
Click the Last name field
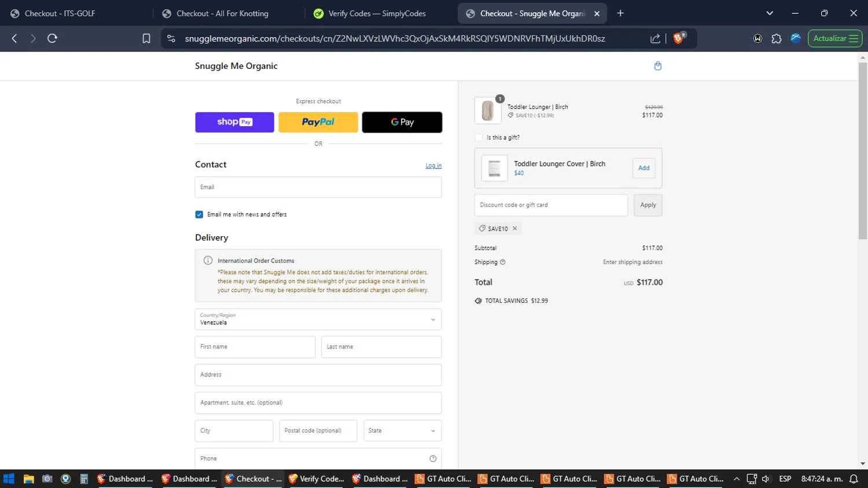coord(381,347)
